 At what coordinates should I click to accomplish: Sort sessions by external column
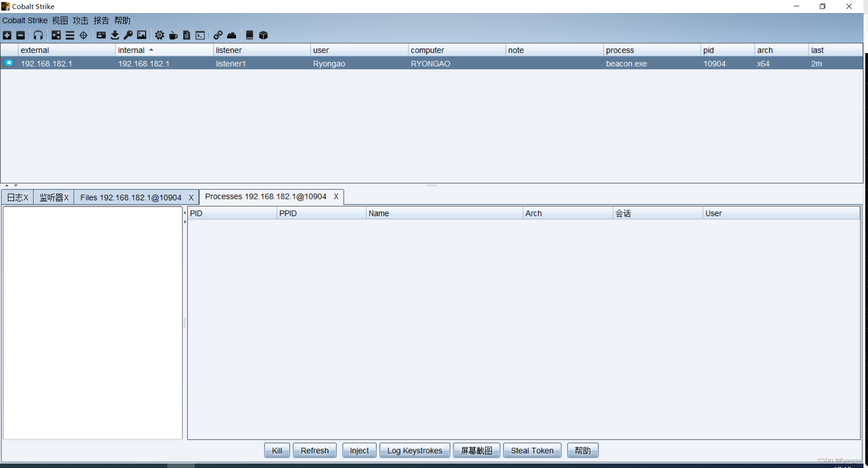[x=67, y=50]
